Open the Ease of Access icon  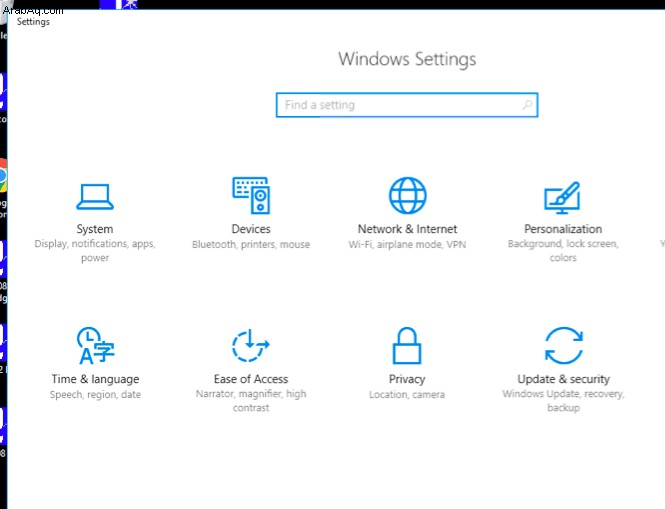click(251, 346)
